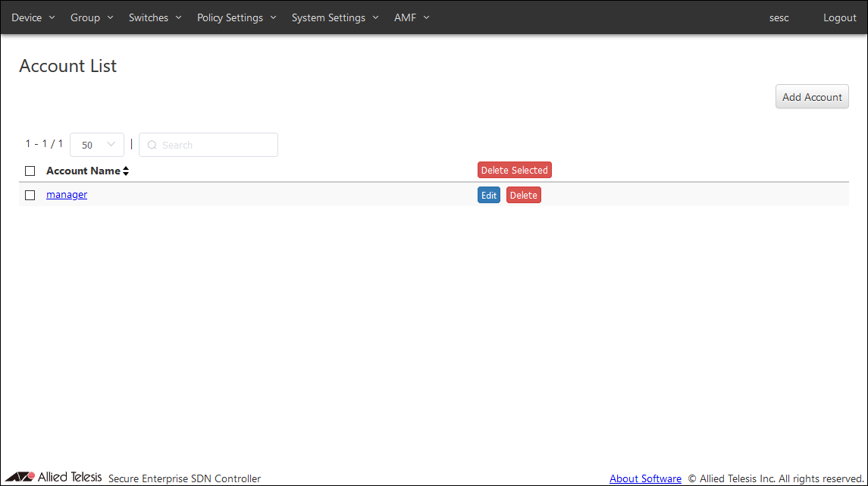Viewport: 868px width, 486px height.
Task: Open the manager account link
Action: pyautogui.click(x=67, y=195)
